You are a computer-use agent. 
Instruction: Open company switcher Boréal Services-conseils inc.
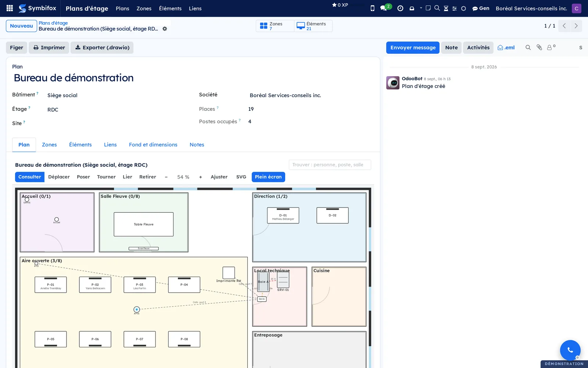531,8
